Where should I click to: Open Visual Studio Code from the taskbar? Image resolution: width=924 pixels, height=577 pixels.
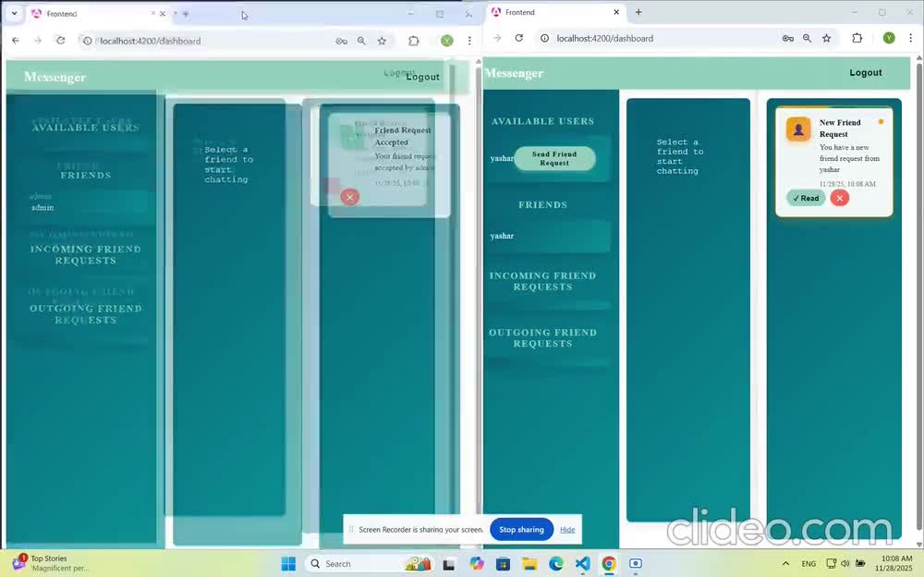(582, 563)
